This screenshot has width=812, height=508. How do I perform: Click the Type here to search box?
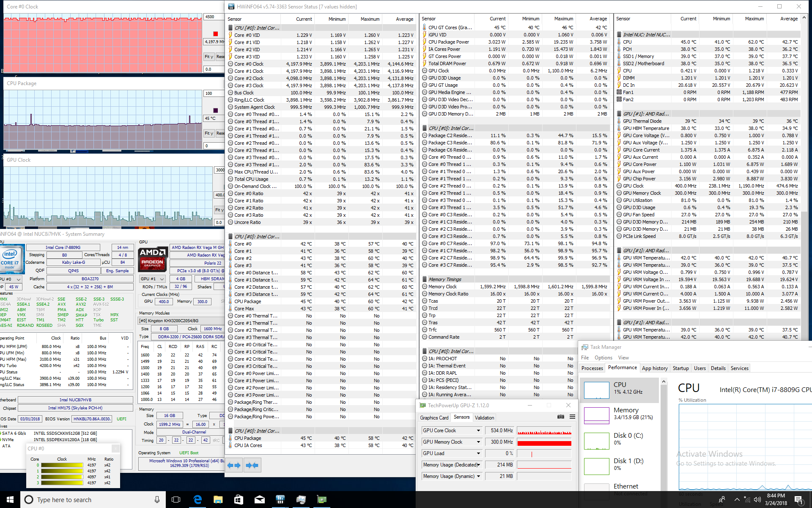(x=93, y=500)
